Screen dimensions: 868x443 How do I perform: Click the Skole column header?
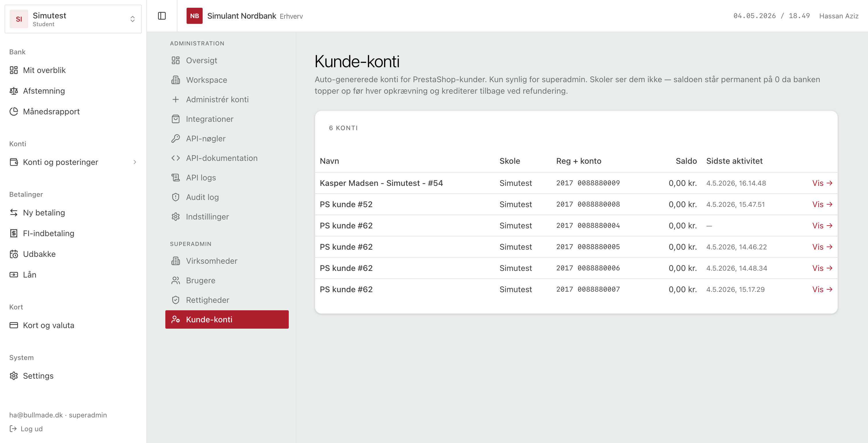509,161
